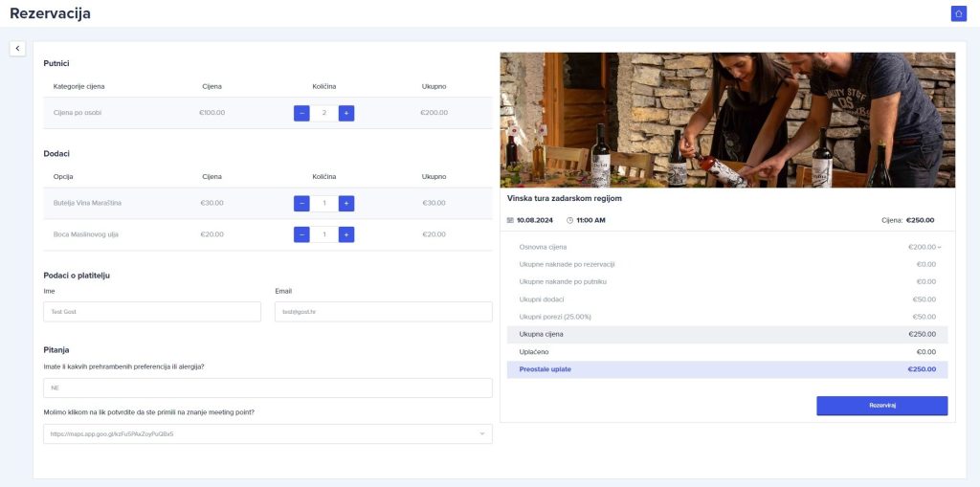The image size is (980, 487).
Task: Click the food preferences or allergies answer field
Action: coord(268,387)
